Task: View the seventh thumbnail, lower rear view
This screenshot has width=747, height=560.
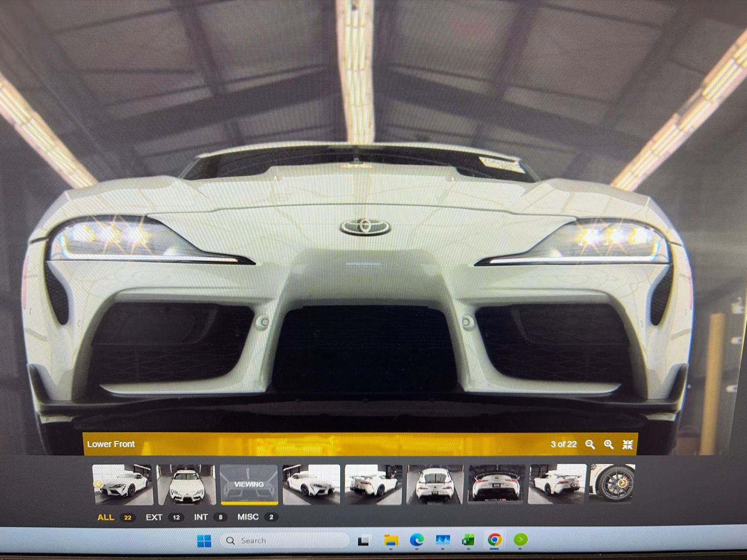Action: pos(497,485)
